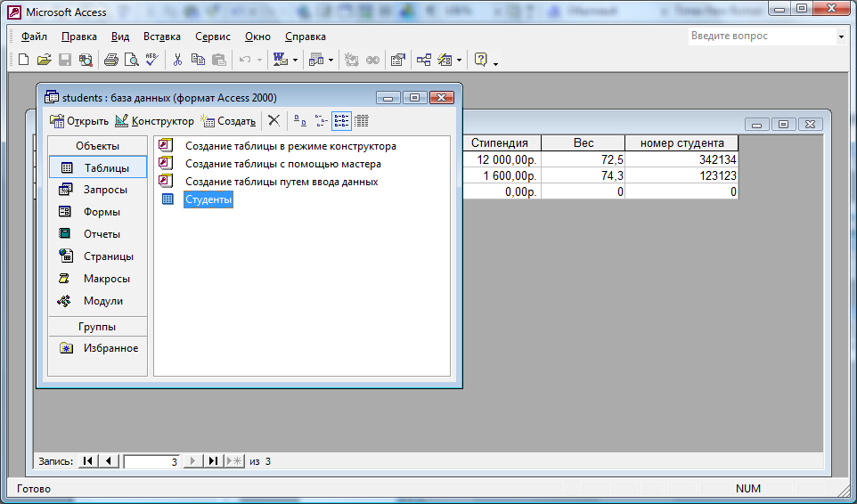Open the toolbar options arrow after Help
The height and width of the screenshot is (504, 857).
(495, 63)
